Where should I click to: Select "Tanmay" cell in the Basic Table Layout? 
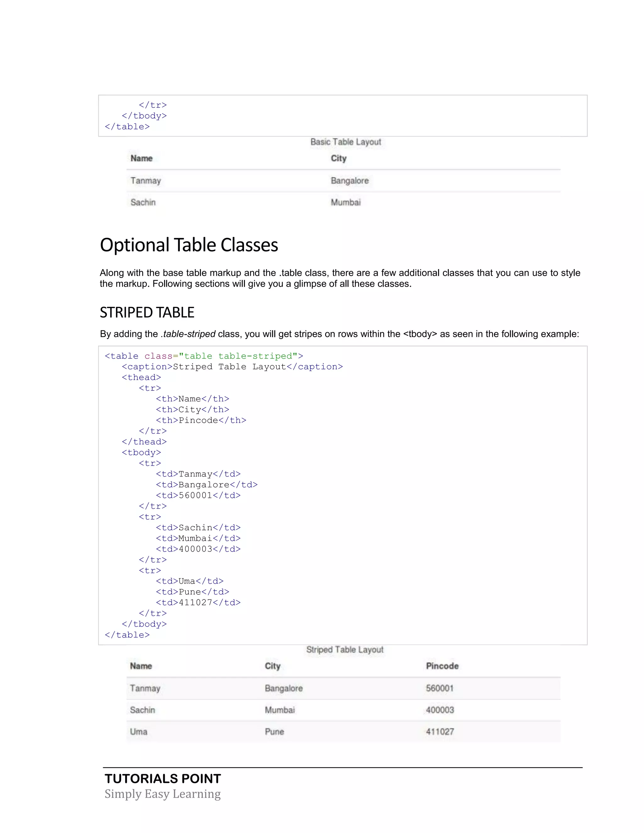point(146,181)
